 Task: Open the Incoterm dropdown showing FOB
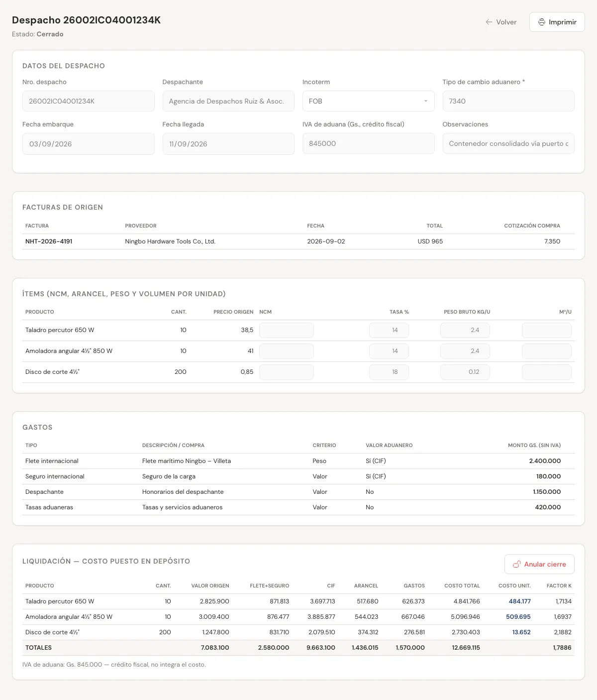[368, 101]
